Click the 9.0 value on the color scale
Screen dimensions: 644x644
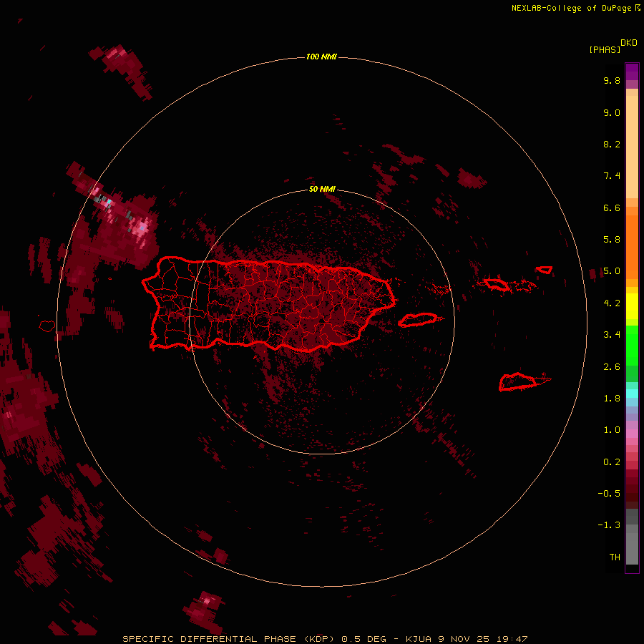click(612, 112)
